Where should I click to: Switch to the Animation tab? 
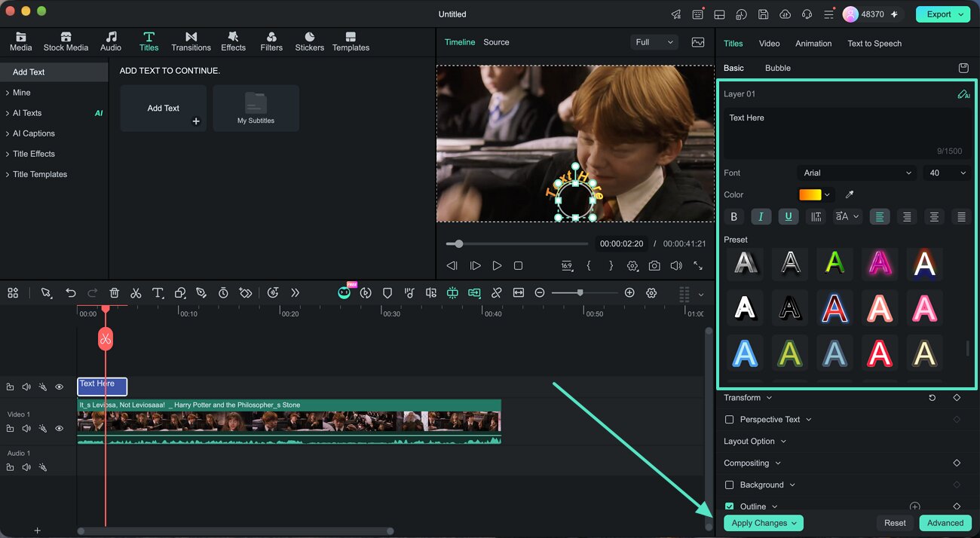[x=813, y=44]
